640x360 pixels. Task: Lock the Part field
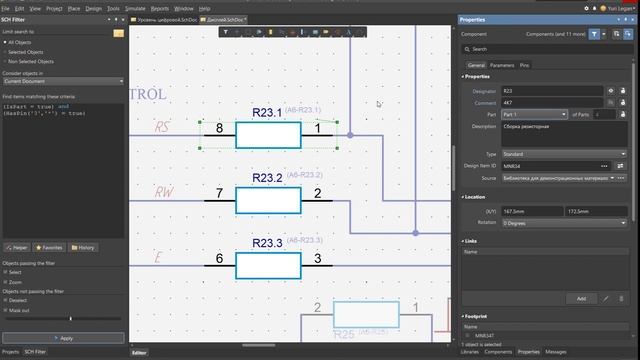(x=623, y=114)
